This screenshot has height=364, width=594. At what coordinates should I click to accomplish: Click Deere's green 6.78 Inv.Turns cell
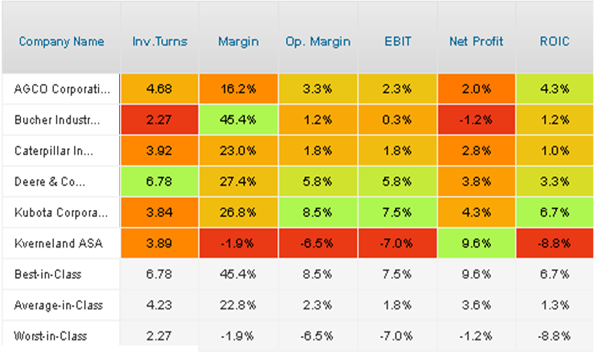coord(160,182)
